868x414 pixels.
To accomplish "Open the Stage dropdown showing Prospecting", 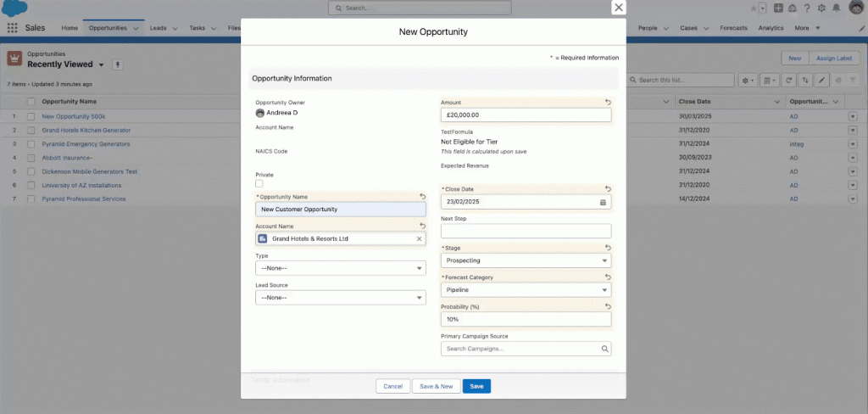I will click(x=526, y=260).
